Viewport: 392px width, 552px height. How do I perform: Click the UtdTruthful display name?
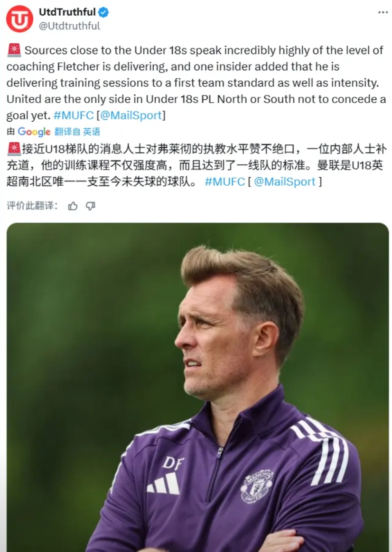tap(67, 12)
